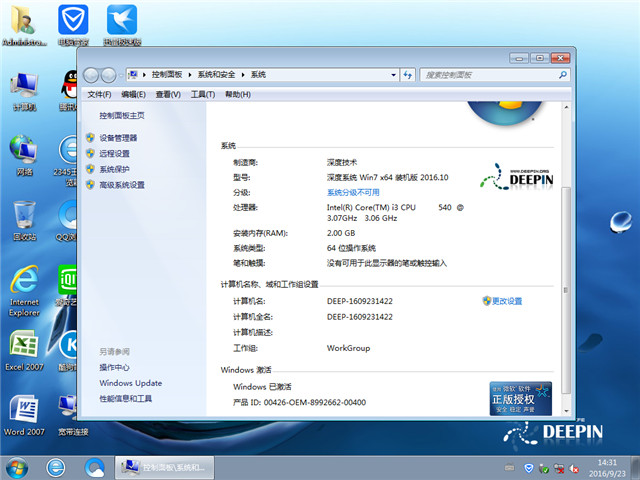Screen dimensions: 640x480
Task: Open the 文件(F) menu
Action: (x=99, y=94)
